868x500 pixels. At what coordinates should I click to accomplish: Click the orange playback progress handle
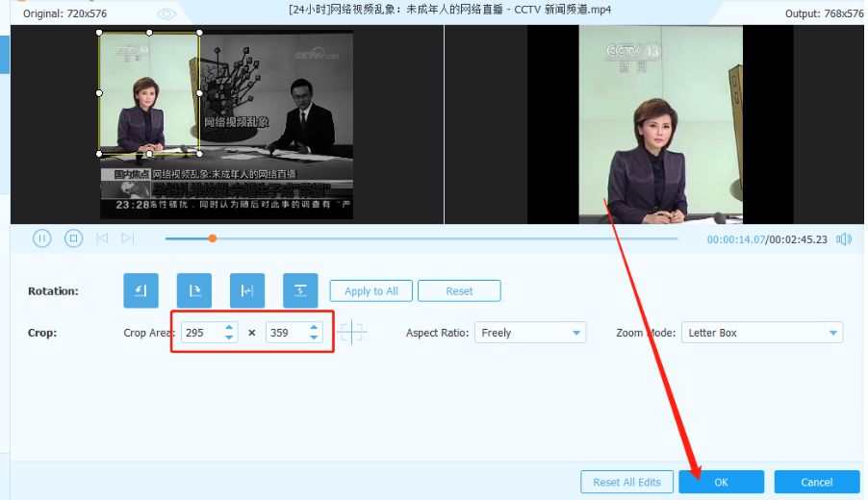pyautogui.click(x=213, y=238)
